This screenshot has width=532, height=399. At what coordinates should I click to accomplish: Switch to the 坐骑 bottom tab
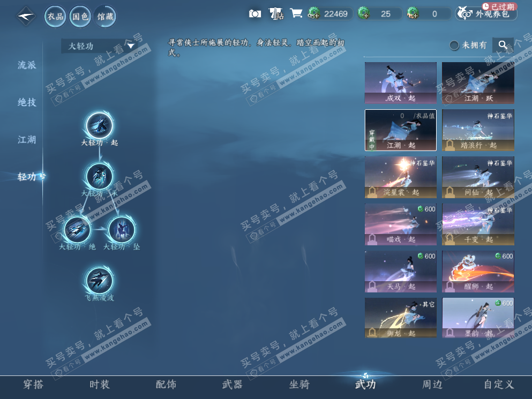(x=299, y=385)
